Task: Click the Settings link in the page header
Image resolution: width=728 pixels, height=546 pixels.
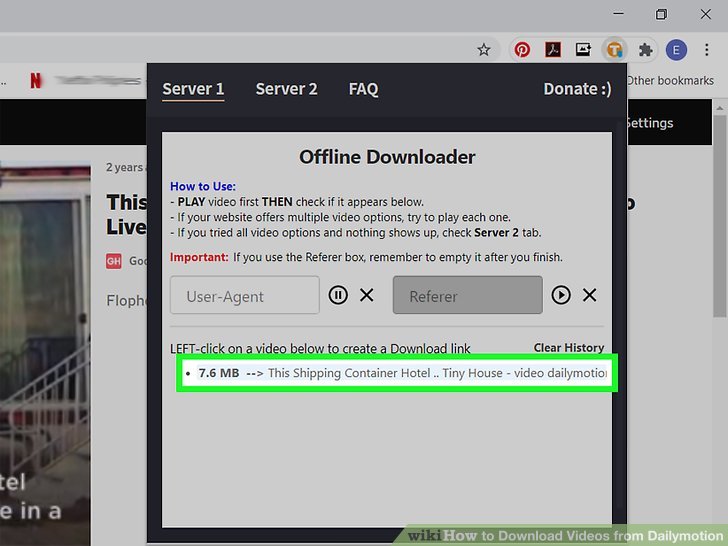Action: (650, 123)
